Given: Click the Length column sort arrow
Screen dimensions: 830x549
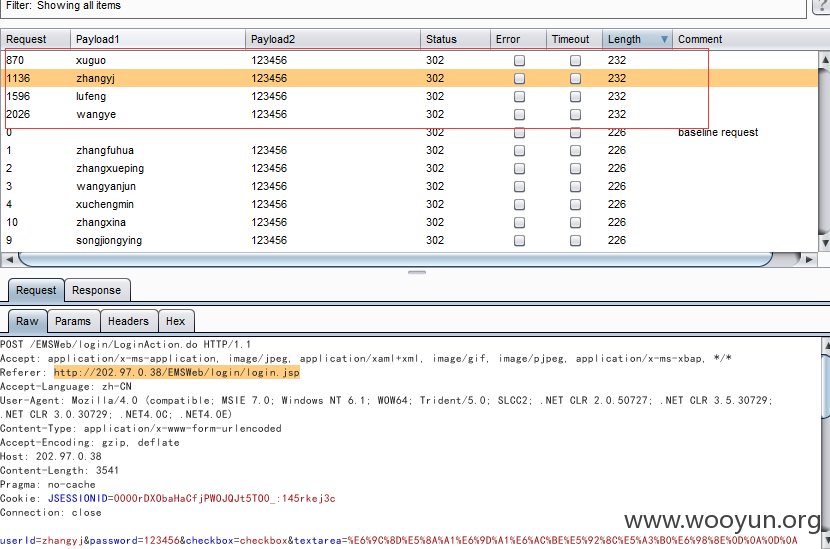Looking at the screenshot, I should pyautogui.click(x=664, y=39).
